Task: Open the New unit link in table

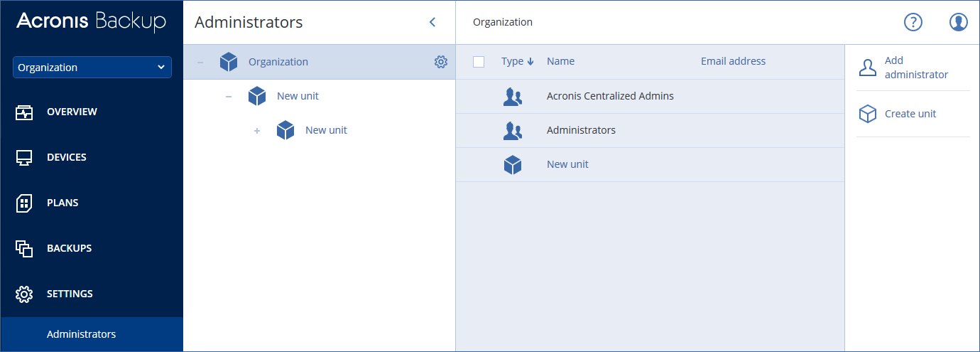Action: coord(567,164)
